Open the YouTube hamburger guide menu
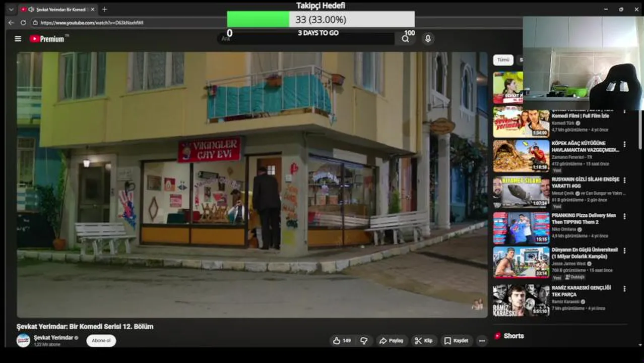Screen dimensions: 644x363 pos(18,39)
